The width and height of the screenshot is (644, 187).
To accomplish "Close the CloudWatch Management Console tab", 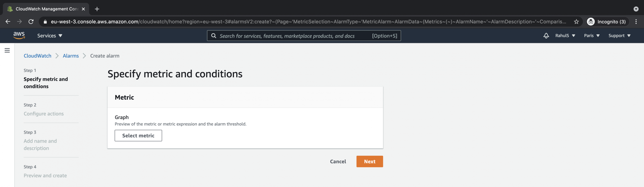I will click(83, 9).
